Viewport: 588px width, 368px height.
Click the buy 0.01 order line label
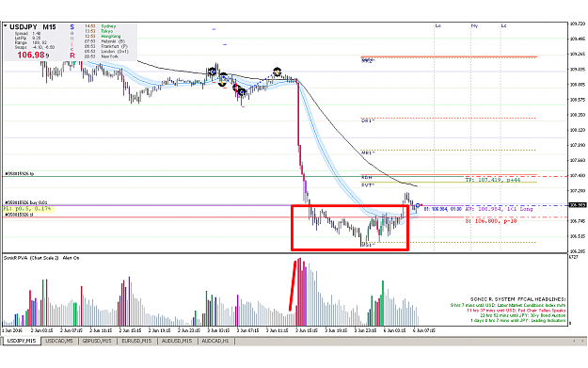(26, 202)
